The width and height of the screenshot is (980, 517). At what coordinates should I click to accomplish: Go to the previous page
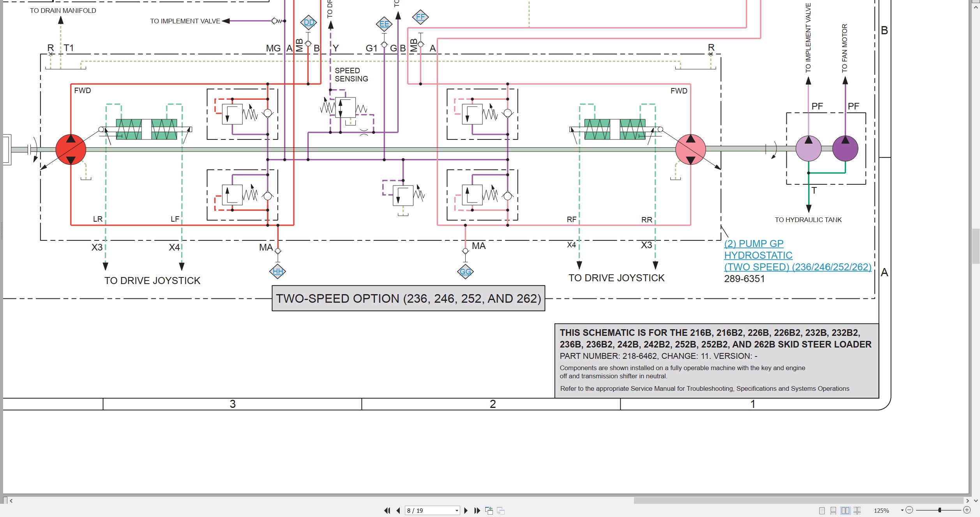click(398, 510)
